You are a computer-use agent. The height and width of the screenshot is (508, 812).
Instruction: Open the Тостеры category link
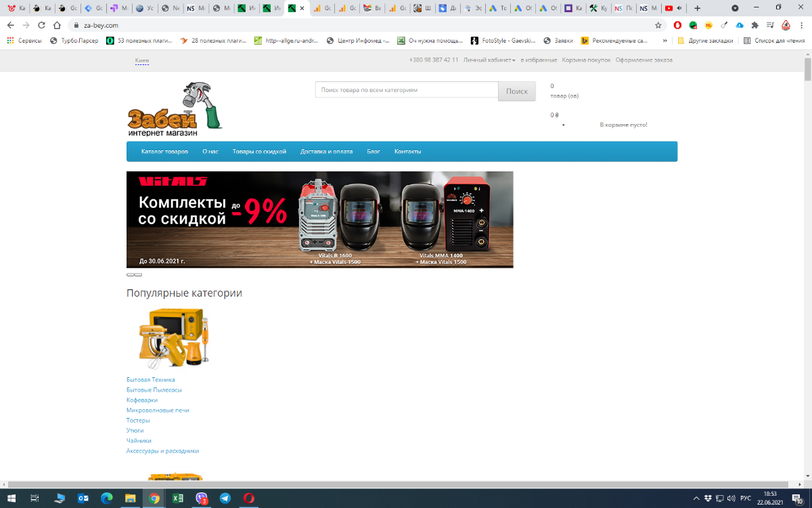click(138, 420)
